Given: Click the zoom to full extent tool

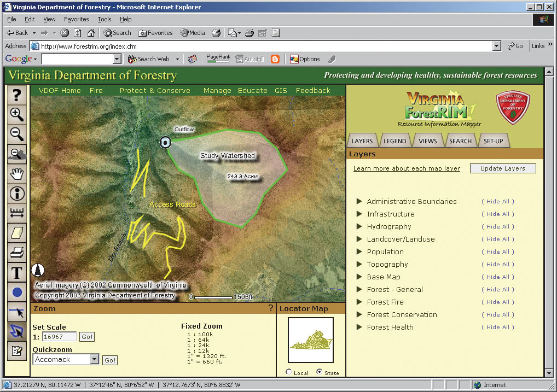Looking at the screenshot, I should coord(17,154).
